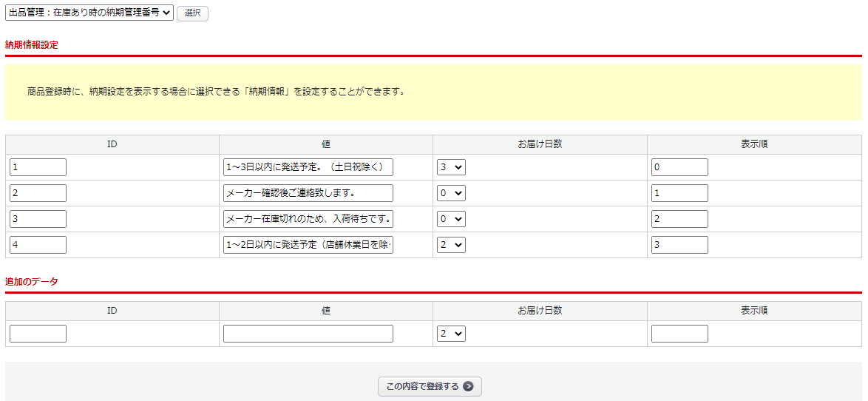Viewport: 868px width, 401px height.
Task: Open お届け日数 dropdown in ID 4 row
Action: (x=451, y=245)
